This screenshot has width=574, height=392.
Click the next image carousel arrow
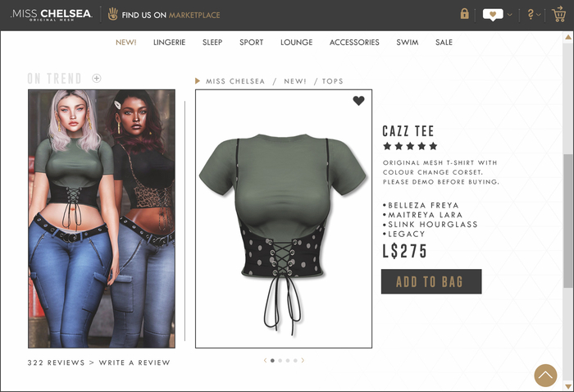[303, 361]
